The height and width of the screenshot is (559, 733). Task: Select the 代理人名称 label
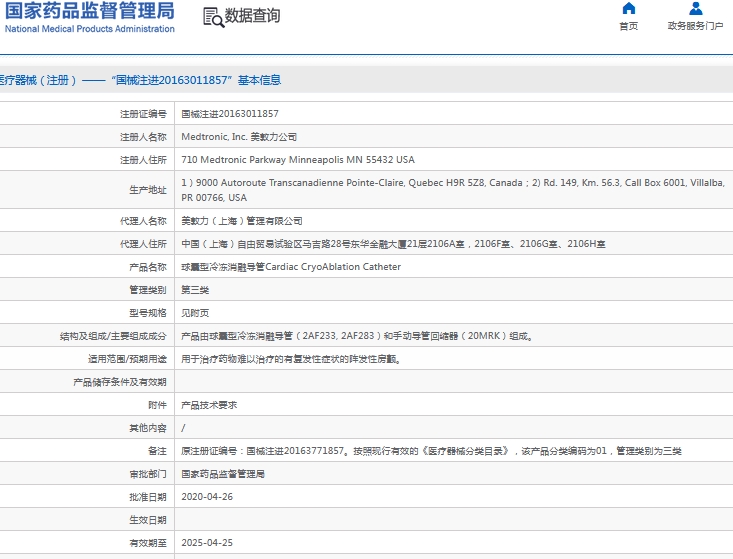coord(143,221)
